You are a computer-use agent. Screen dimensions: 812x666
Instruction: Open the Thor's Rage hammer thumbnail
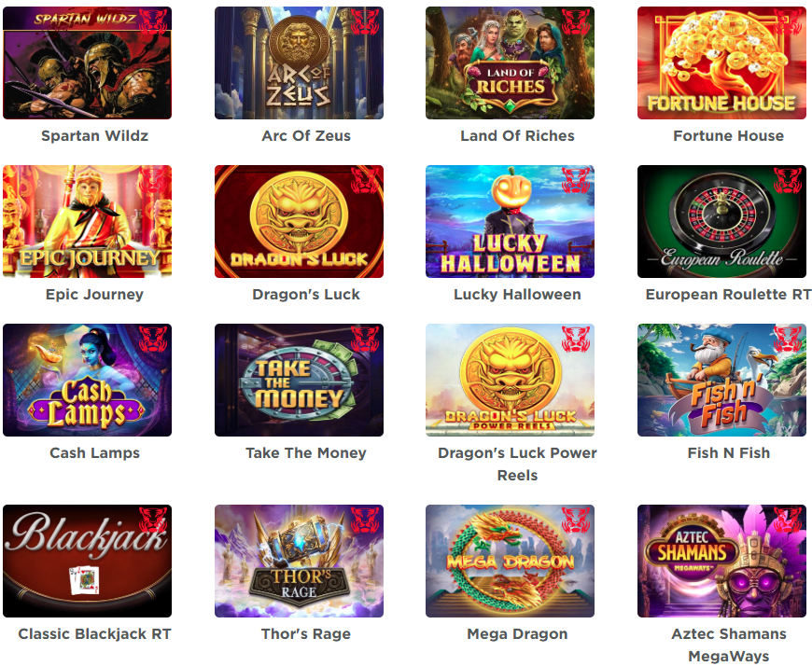coord(299,561)
